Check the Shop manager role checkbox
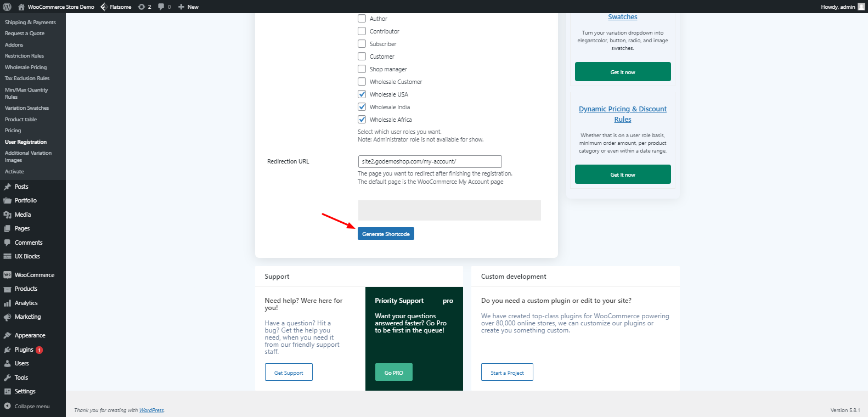This screenshot has width=868, height=417. (362, 69)
